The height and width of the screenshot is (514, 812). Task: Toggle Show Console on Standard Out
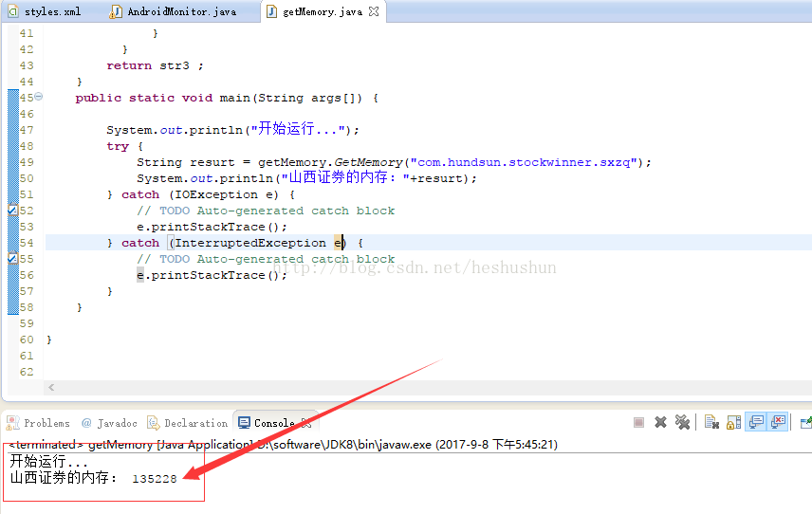[x=756, y=423]
